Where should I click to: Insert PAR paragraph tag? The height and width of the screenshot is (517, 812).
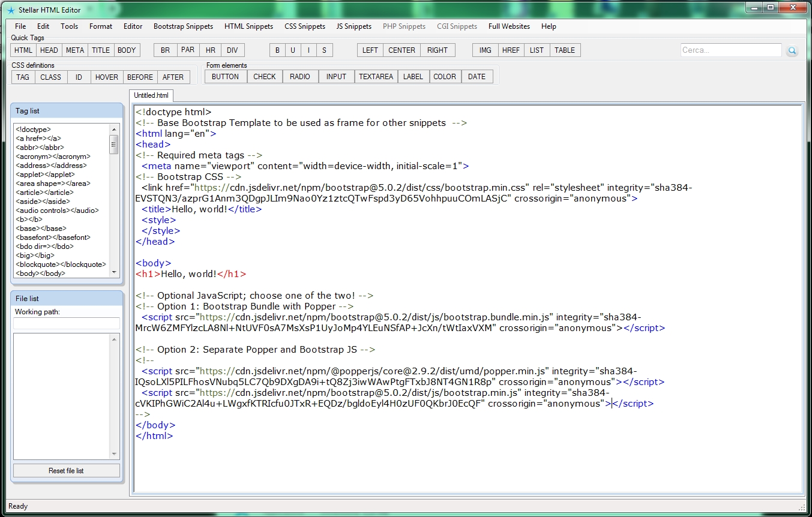coord(188,50)
